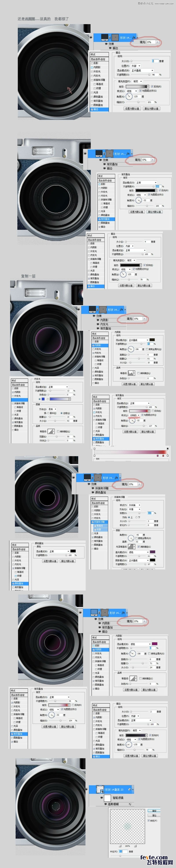This screenshot has width=176, height=868.
Task: Click angle dial in stroke dialog with scale 101
Action: [129, 97]
